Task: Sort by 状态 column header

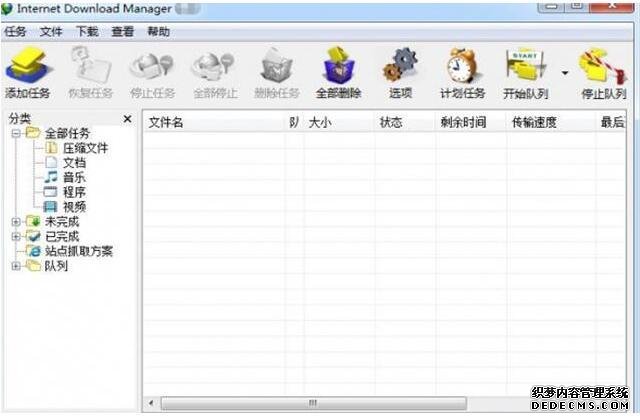Action: coord(405,122)
